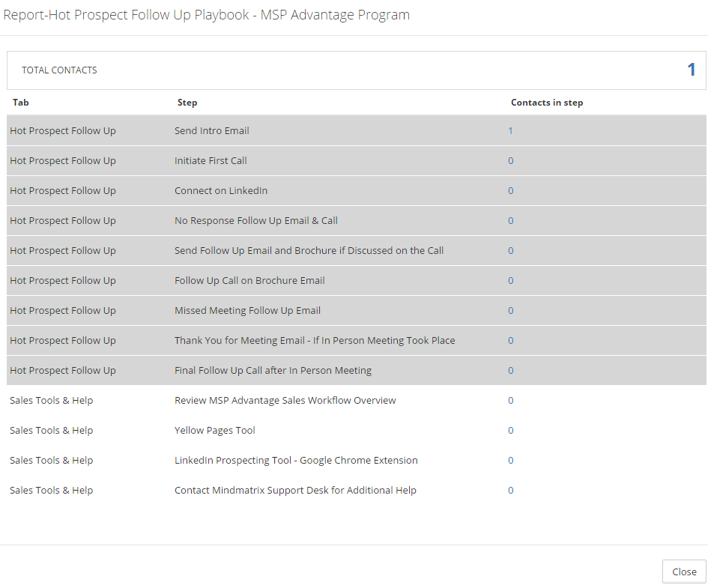Image resolution: width=708 pixels, height=588 pixels.
Task: Click count for Review MSP Advantage Sales Workflow Overview
Action: point(511,400)
